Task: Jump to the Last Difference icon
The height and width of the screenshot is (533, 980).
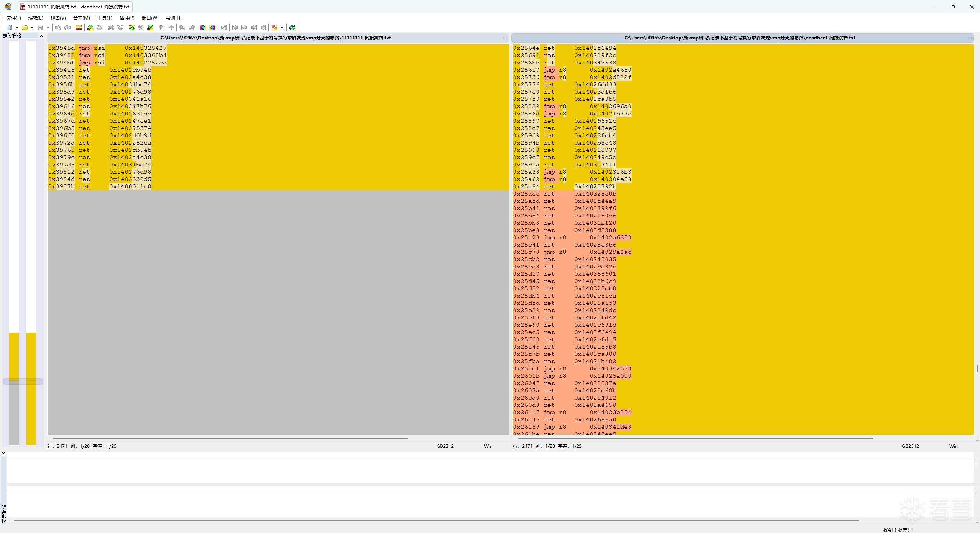Action: tap(150, 27)
